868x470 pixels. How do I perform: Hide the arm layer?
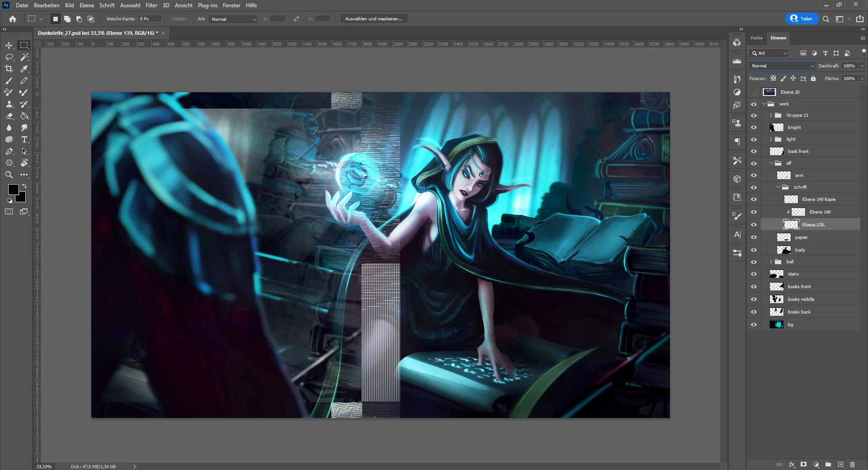[754, 176]
